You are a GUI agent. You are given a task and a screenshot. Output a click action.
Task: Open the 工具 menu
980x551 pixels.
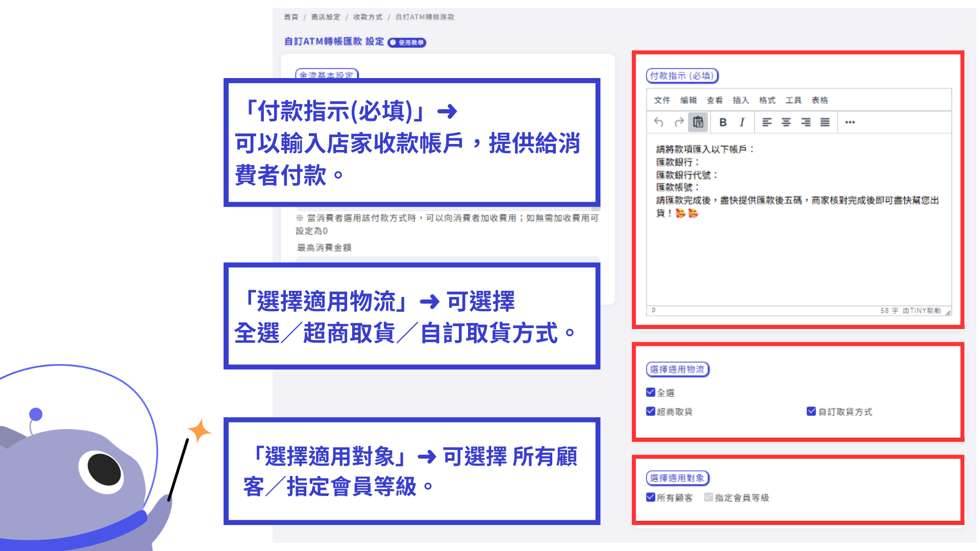coord(793,101)
